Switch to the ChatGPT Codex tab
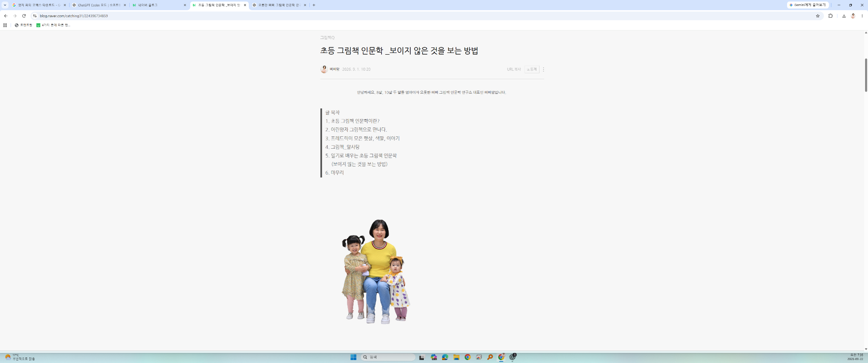 coord(99,5)
